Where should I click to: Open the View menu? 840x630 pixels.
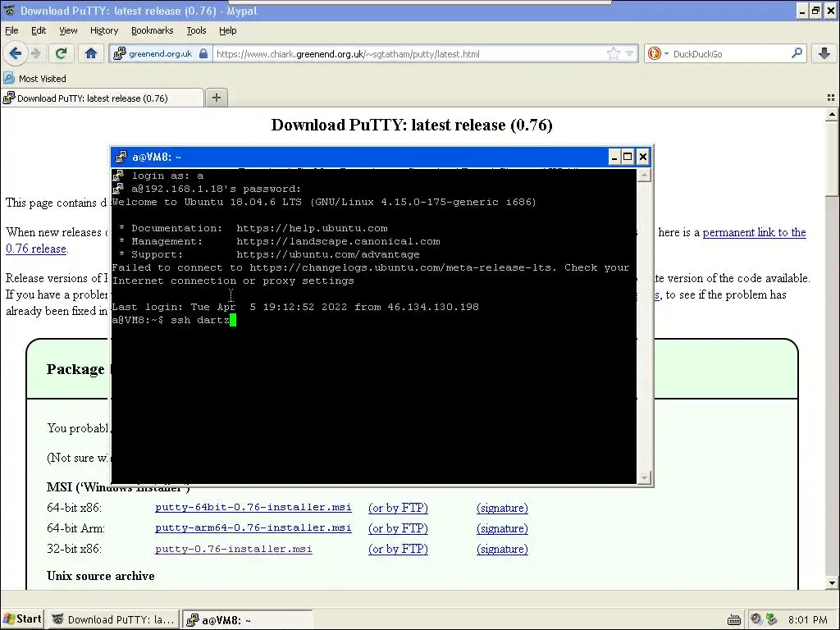(68, 30)
